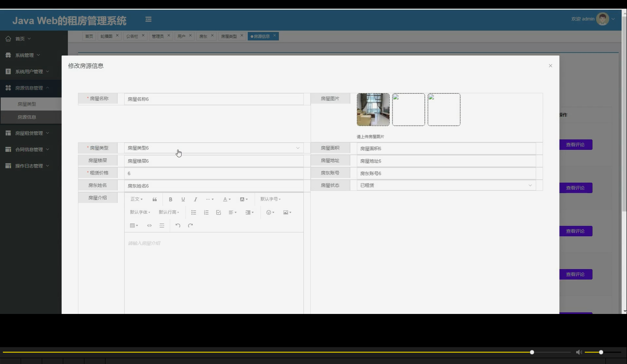Collapse the 房源信息管理 sidebar menu

[x=31, y=88]
